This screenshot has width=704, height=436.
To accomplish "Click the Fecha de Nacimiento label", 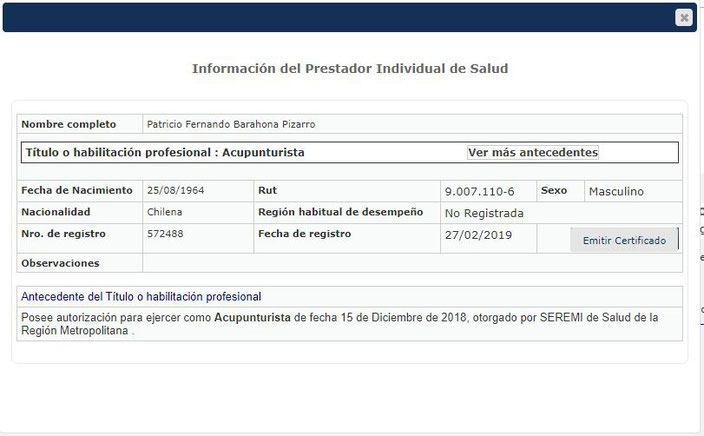I will [77, 190].
